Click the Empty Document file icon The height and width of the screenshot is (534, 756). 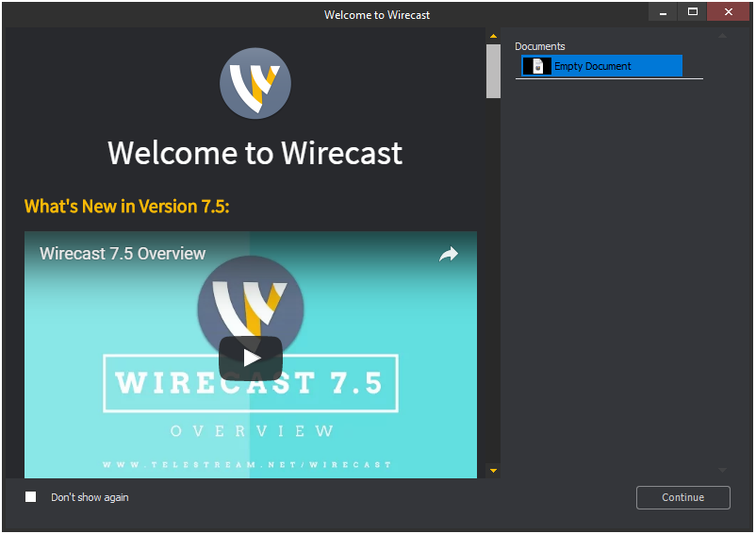pos(537,66)
